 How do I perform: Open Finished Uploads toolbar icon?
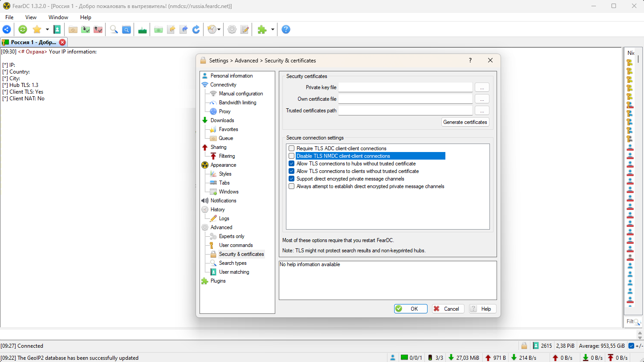pos(98,29)
